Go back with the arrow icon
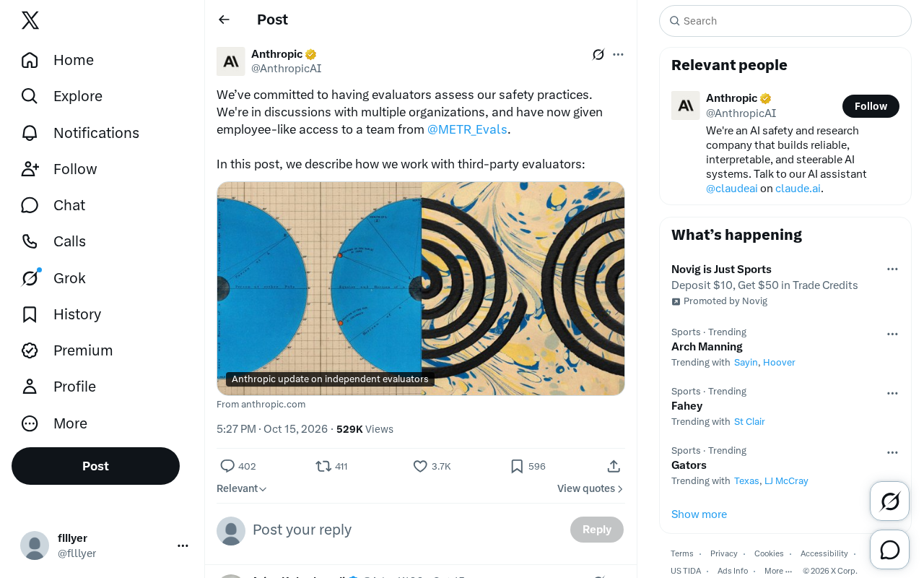924x578 pixels. (x=224, y=20)
